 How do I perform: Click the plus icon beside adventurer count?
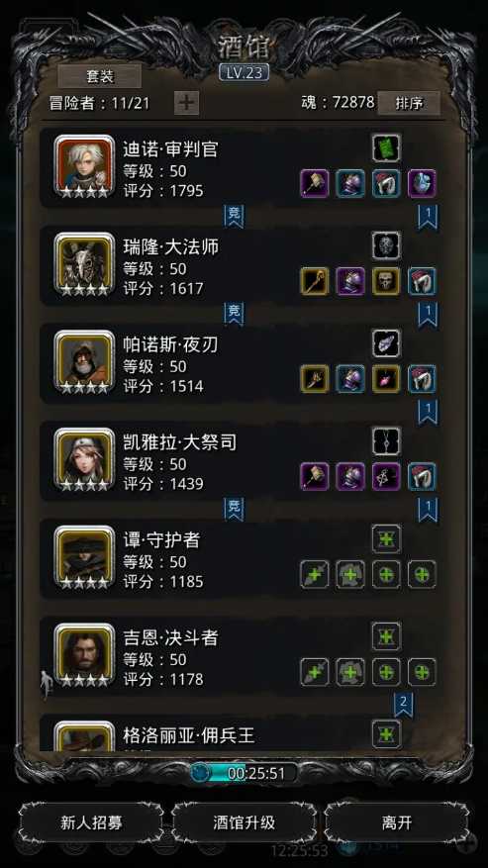point(187,103)
